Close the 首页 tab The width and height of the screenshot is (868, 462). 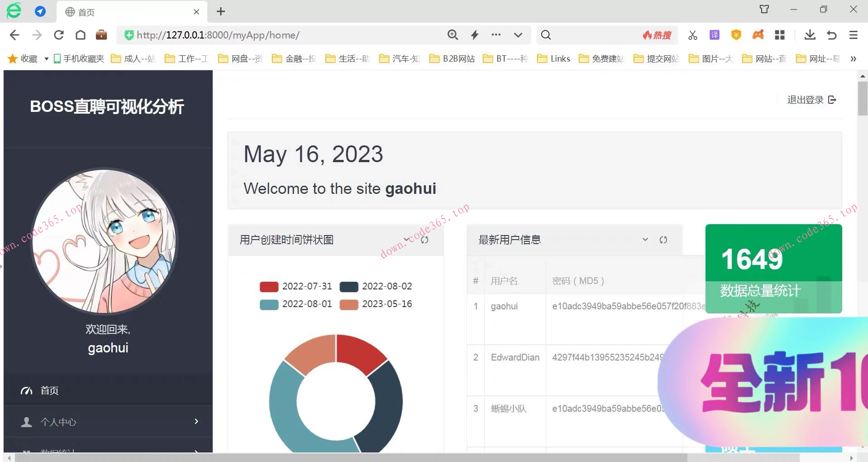(x=196, y=12)
